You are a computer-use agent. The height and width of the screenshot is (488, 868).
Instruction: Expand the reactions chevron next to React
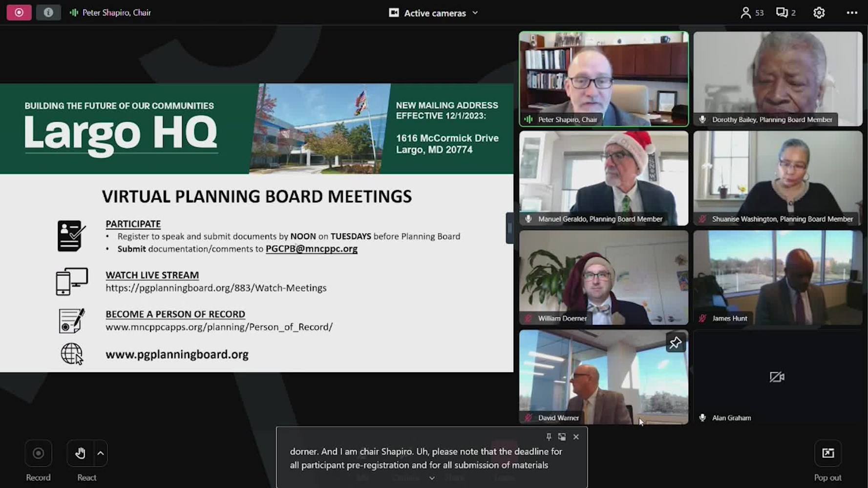click(101, 453)
